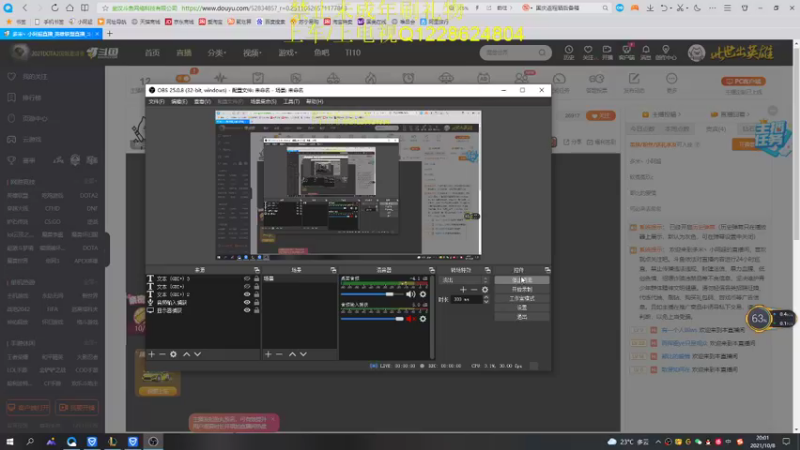This screenshot has height=450, width=800.
Task: Open the TI10 link in the Douyu navigation
Action: [x=353, y=53]
